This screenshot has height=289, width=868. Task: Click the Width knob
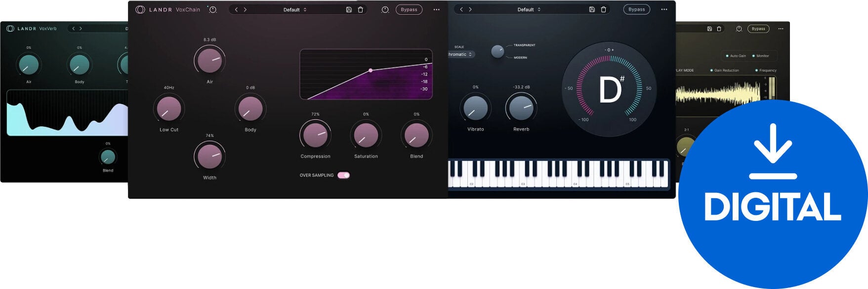tap(209, 156)
